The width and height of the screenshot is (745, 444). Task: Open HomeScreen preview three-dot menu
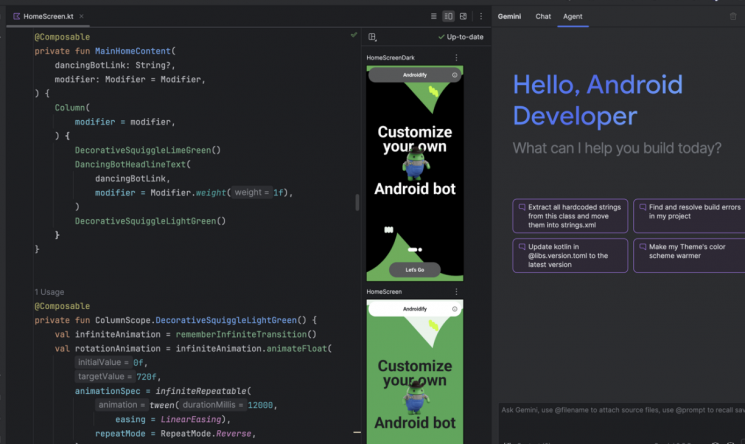456,291
